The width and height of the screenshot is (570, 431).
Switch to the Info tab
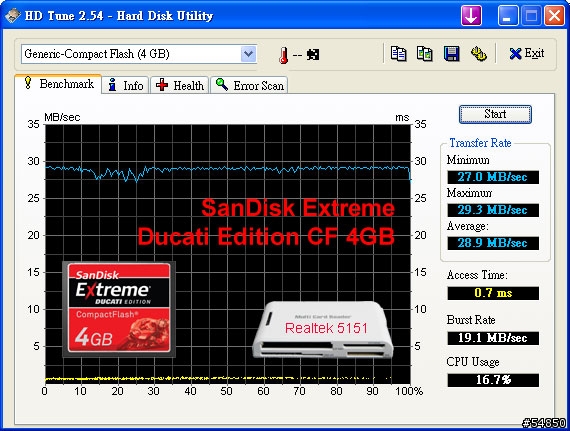click(125, 85)
